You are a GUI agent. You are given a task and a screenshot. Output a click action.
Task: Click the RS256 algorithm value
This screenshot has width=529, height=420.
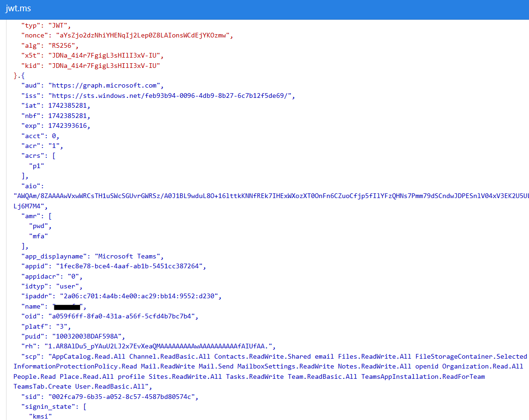61,45
